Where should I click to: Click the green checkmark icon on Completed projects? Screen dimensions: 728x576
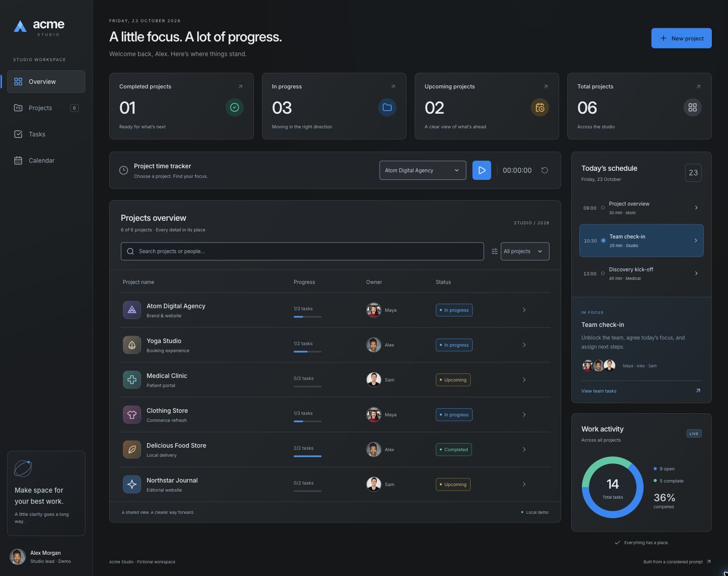click(235, 107)
